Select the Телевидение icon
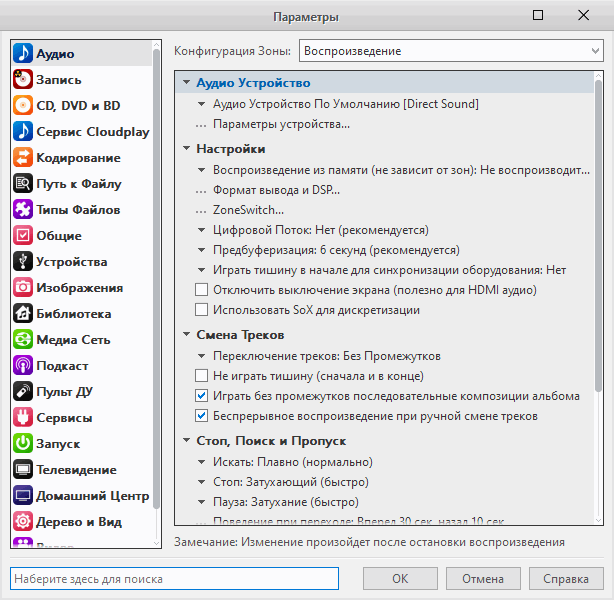 23,470
